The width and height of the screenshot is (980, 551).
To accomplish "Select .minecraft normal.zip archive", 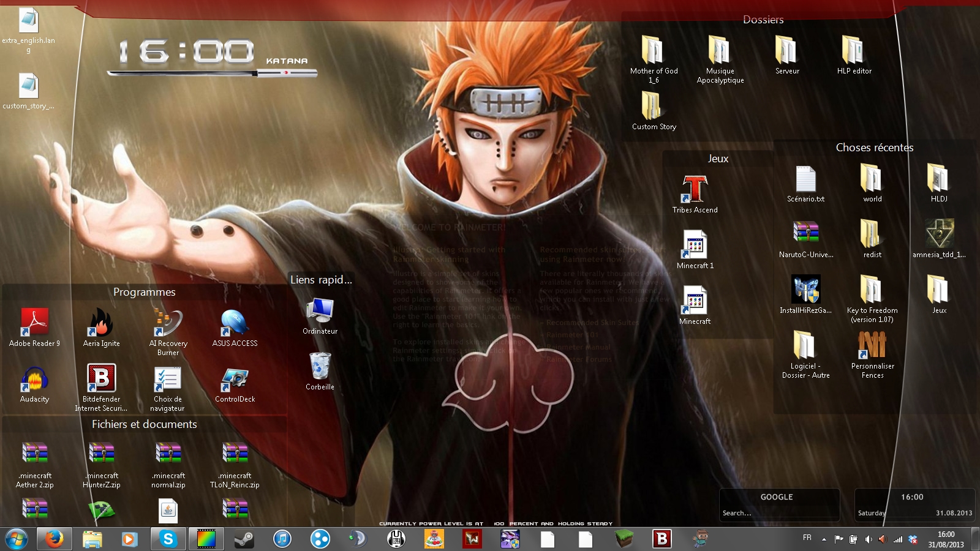I will pos(168,465).
